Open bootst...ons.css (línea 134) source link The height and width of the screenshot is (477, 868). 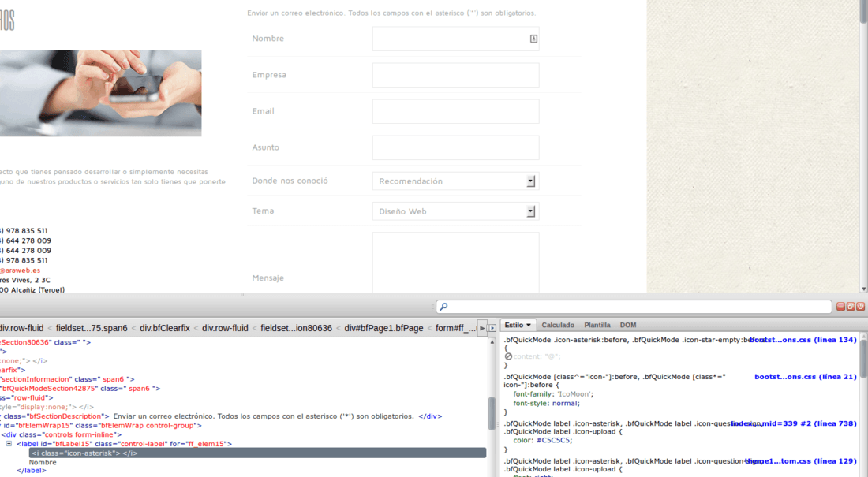(x=803, y=340)
